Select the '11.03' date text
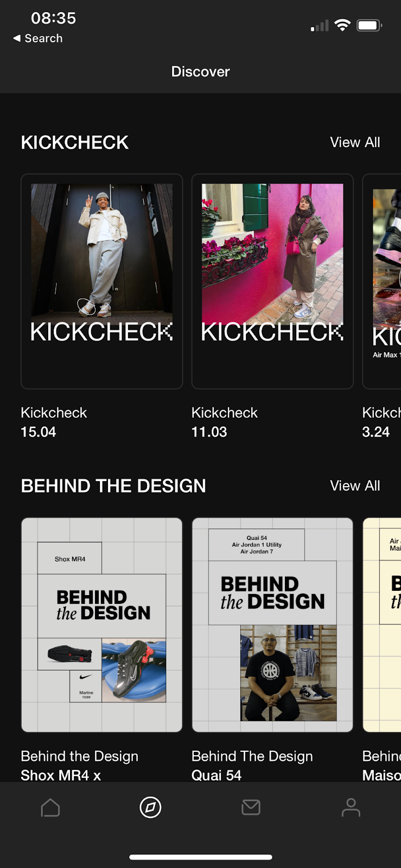 coord(209,432)
